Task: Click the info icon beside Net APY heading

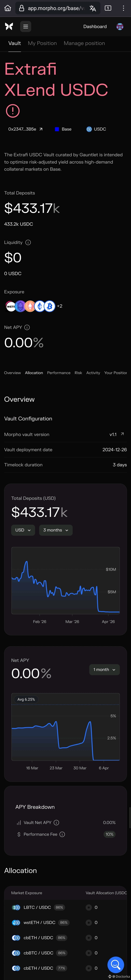Action: pyautogui.click(x=27, y=327)
